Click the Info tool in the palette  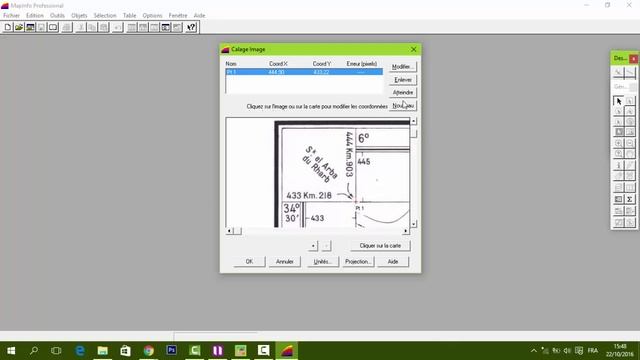(618, 165)
